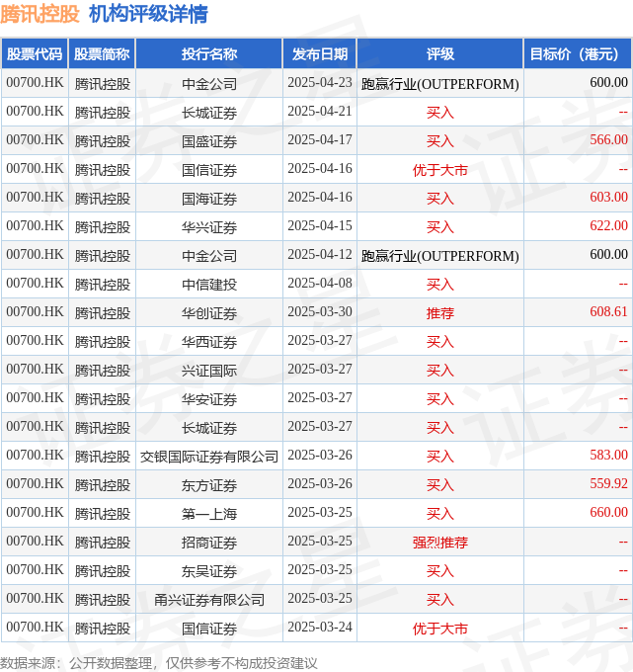Select the 华西证券 broker cell
633x672 pixels.
[209, 342]
